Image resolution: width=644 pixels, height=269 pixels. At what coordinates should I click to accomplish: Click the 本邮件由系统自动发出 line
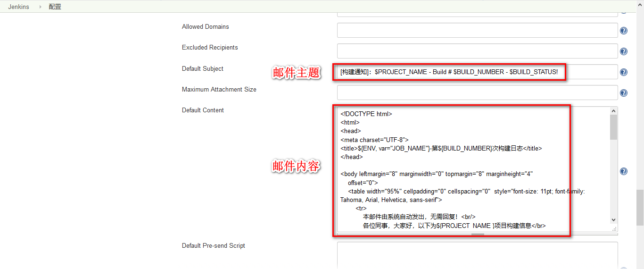pyautogui.click(x=419, y=217)
